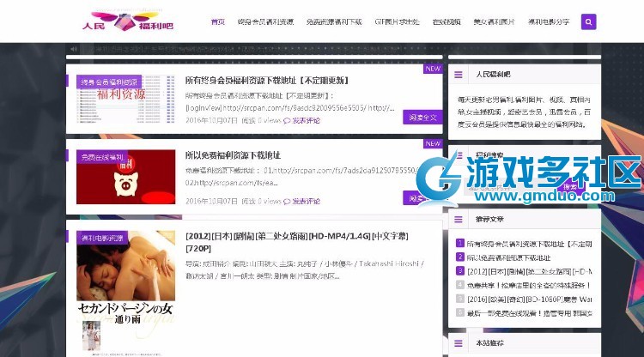The image size is (644, 357).
Task: Open the 福利电影分享 menu item
Action: (549, 21)
